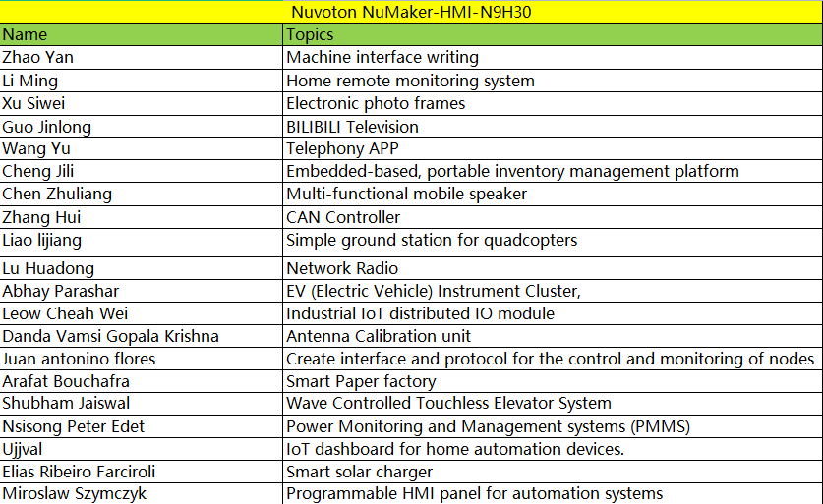Click the Nsisong Peter Edet cell
The height and width of the screenshot is (504, 823).
[142, 426]
